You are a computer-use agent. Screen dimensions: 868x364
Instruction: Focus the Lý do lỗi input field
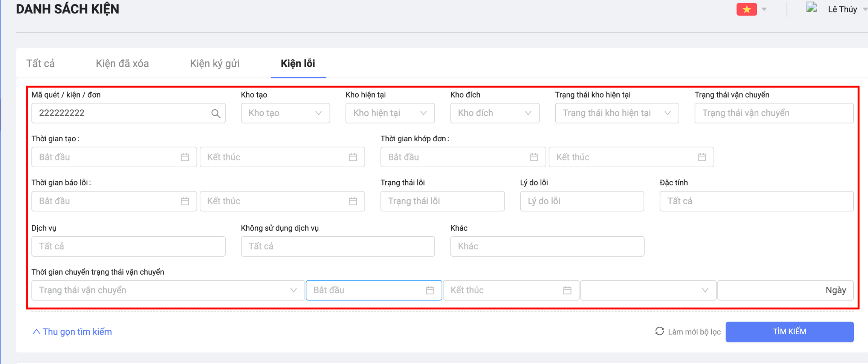tap(582, 201)
